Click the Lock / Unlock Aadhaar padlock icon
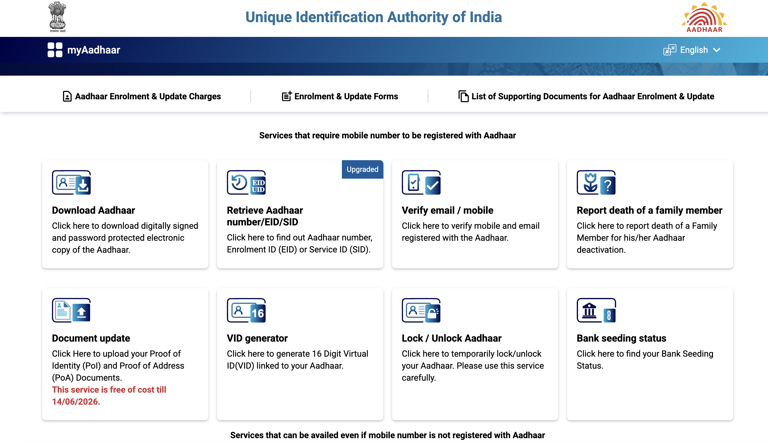Image resolution: width=768 pixels, height=444 pixels. click(x=421, y=310)
